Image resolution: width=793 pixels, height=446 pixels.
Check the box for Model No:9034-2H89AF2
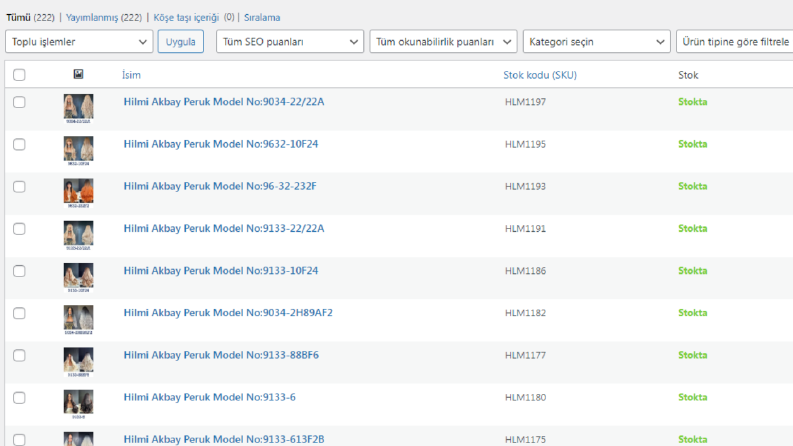(x=19, y=314)
